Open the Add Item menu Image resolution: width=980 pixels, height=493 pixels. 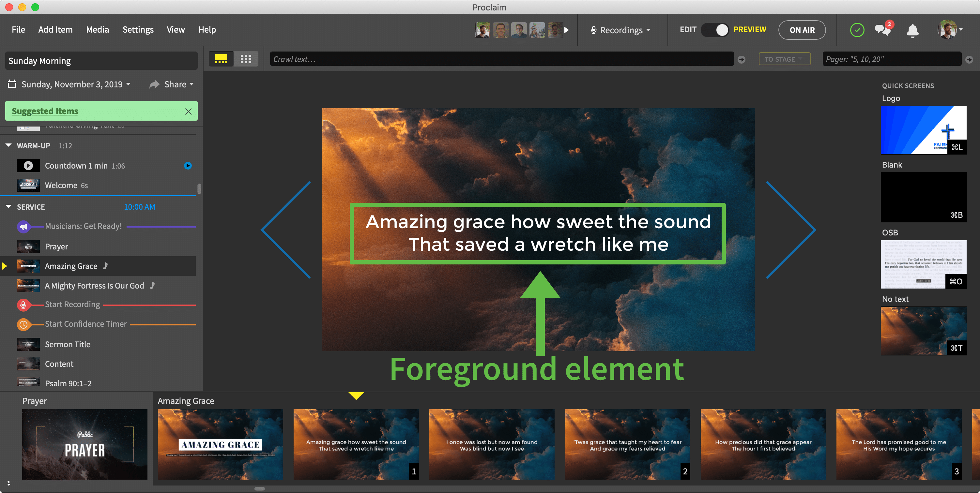tap(55, 30)
